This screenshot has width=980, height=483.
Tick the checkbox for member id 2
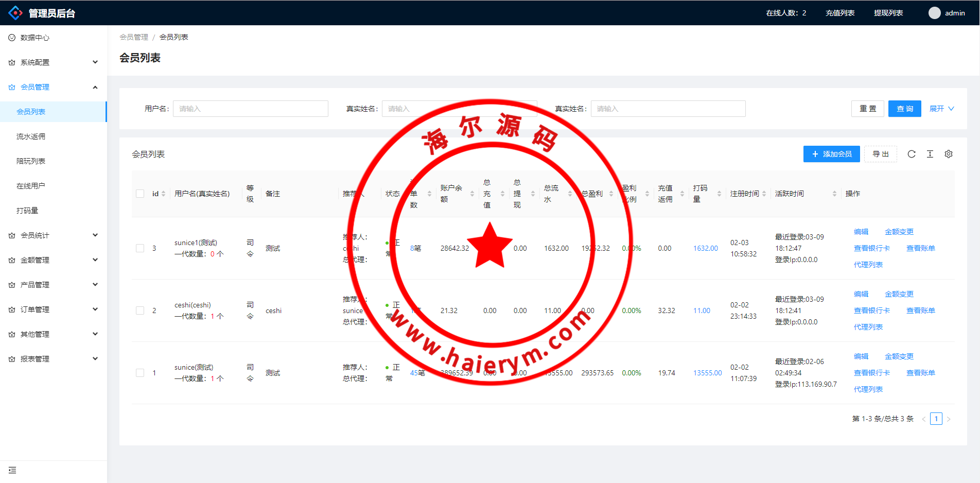(140, 310)
